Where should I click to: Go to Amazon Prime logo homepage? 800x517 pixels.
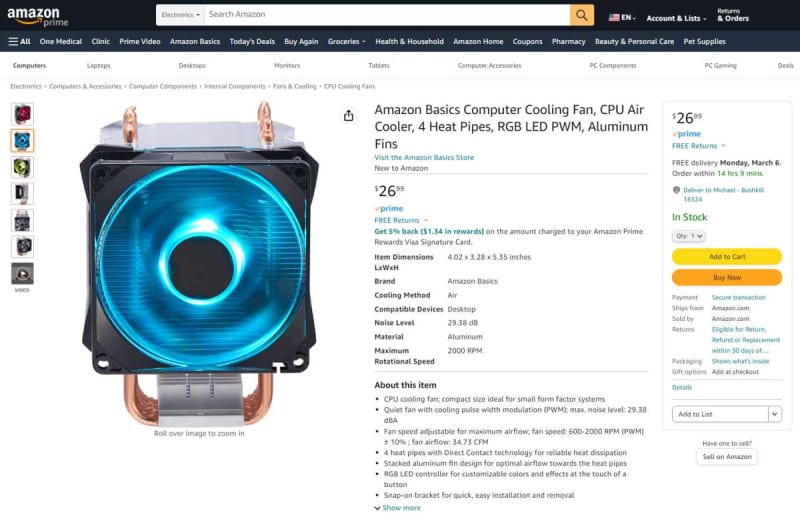37,16
